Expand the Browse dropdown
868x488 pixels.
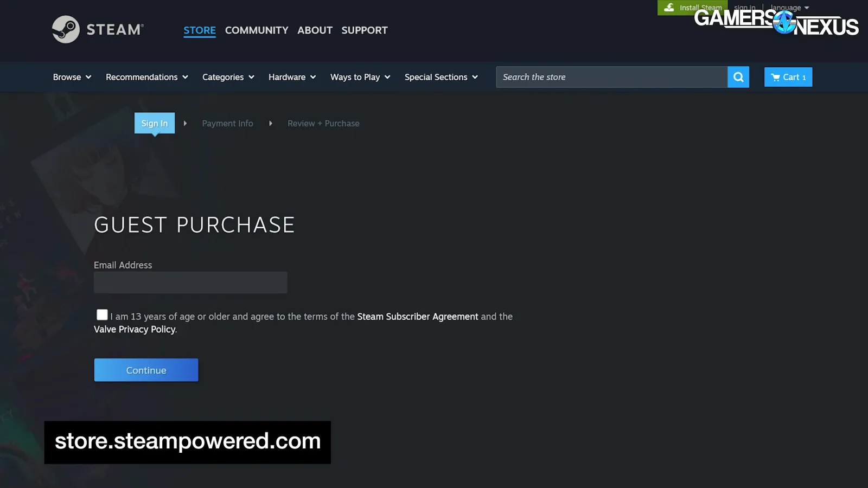coord(72,77)
